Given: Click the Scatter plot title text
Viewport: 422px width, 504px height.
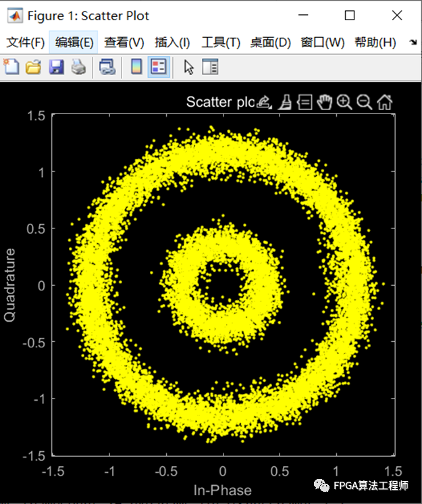Looking at the screenshot, I should (220, 102).
